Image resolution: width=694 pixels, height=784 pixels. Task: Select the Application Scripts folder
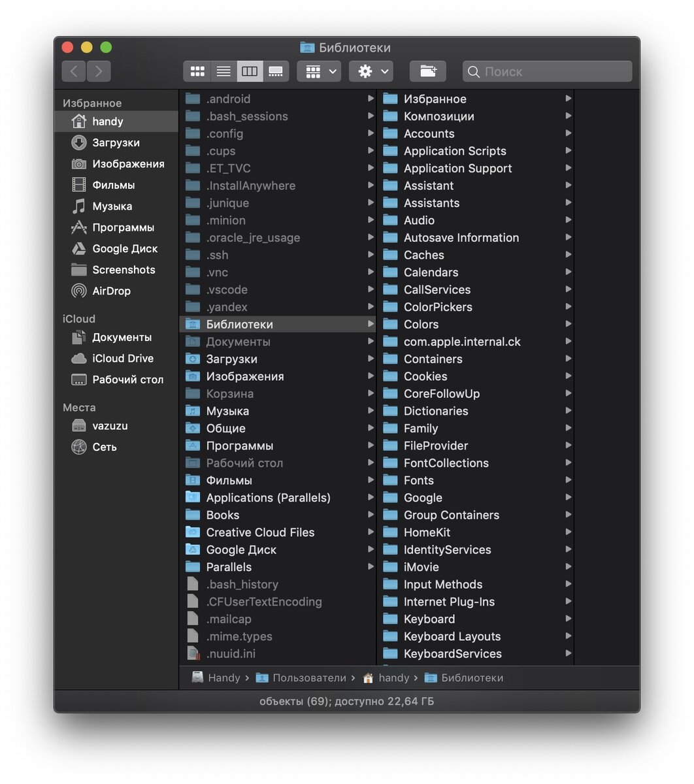[x=476, y=151]
